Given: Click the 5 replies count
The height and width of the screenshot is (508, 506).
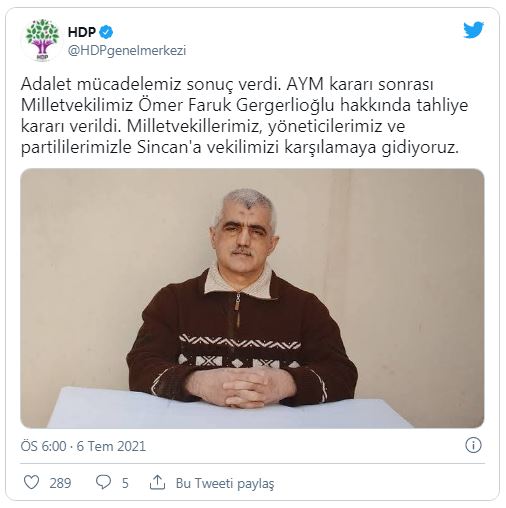Looking at the screenshot, I should [x=125, y=483].
